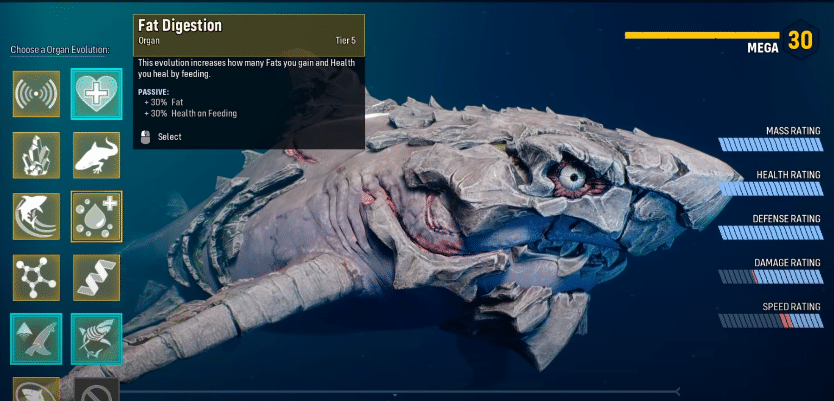The image size is (834, 401).
Task: Select the sonar waves organ evolution icon
Action: pyautogui.click(x=36, y=94)
